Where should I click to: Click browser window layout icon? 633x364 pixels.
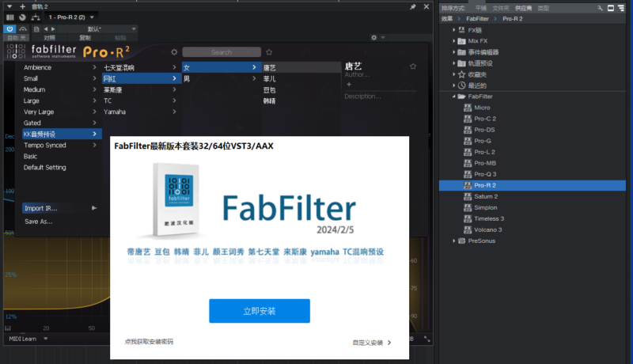[x=611, y=8]
